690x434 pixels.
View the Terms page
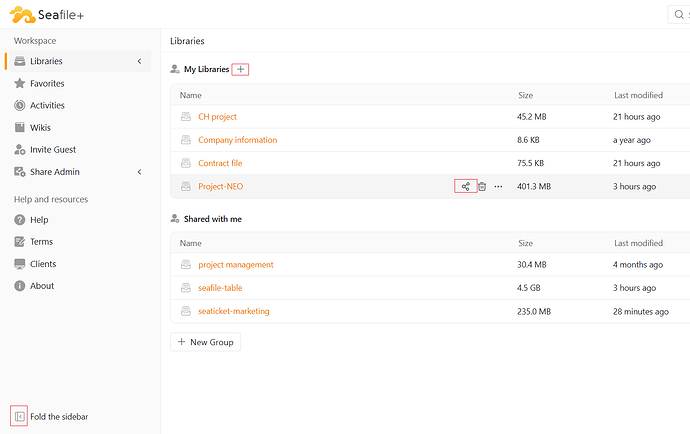pyautogui.click(x=41, y=242)
